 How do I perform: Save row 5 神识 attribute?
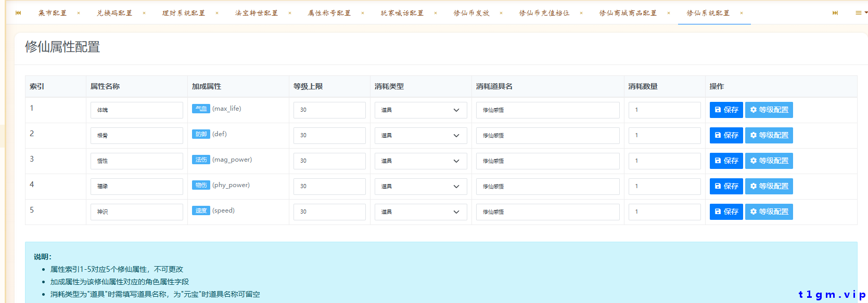pyautogui.click(x=726, y=212)
